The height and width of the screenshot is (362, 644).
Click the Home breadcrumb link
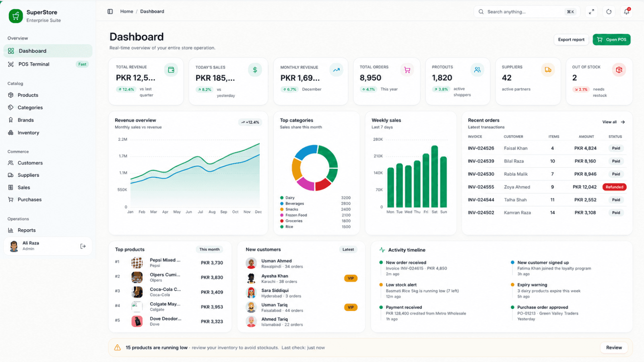126,11
